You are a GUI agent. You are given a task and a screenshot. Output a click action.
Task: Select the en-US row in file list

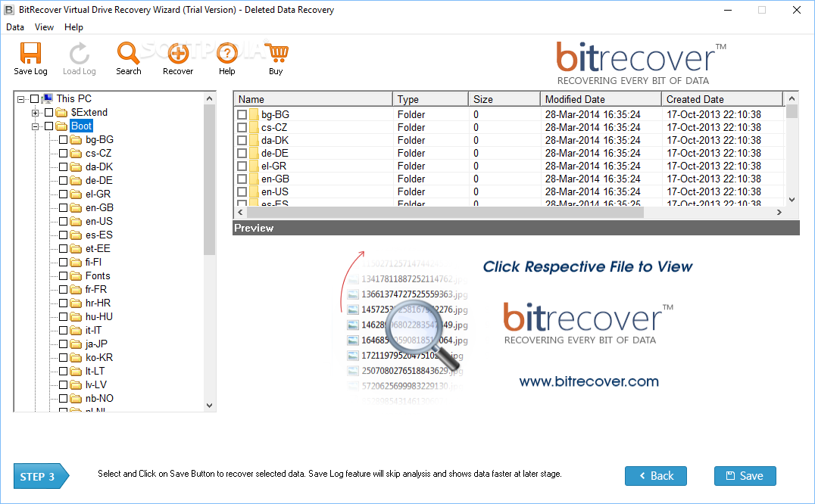coord(509,191)
